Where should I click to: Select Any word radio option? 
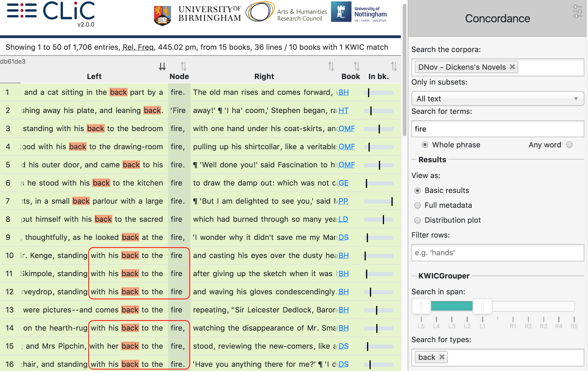pyautogui.click(x=569, y=145)
